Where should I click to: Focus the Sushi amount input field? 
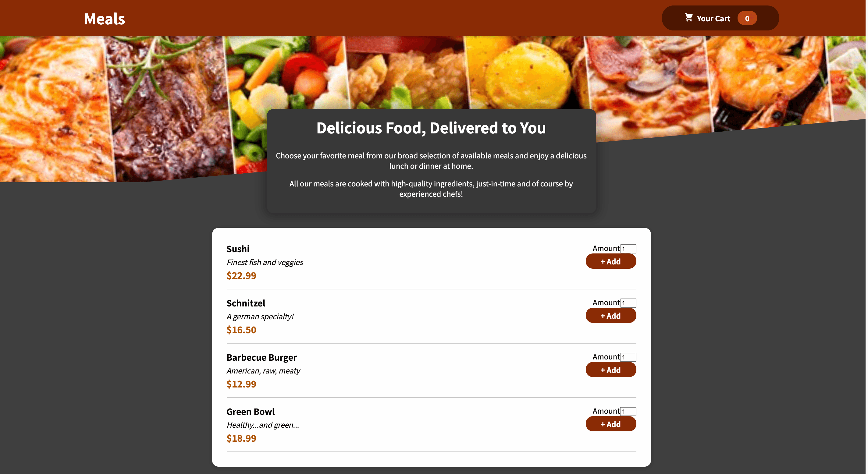click(x=628, y=249)
